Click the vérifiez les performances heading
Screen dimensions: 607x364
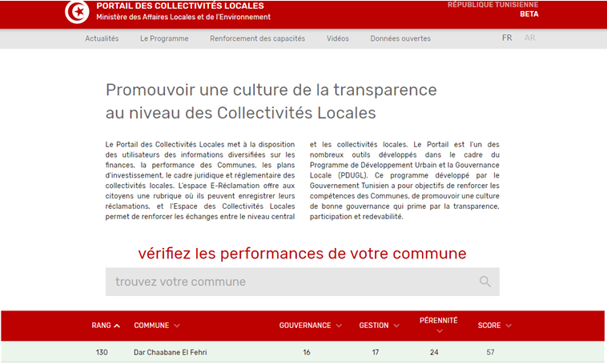(303, 254)
